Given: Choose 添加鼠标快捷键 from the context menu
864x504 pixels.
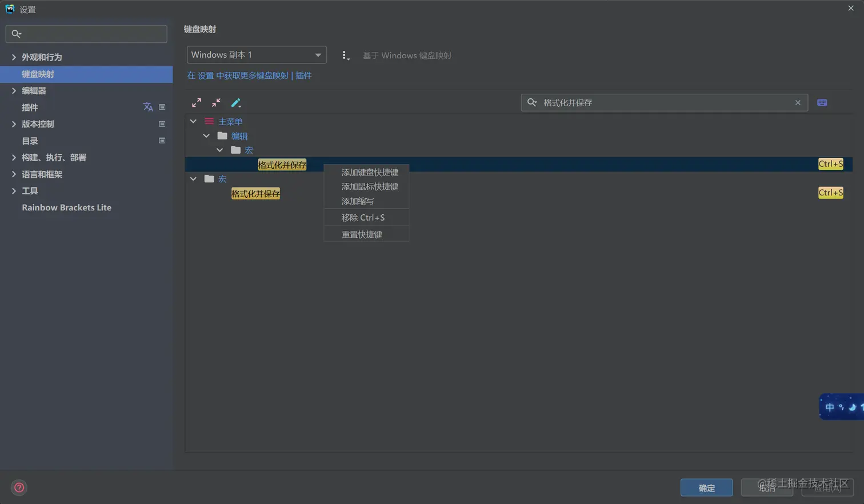Looking at the screenshot, I should coord(366,186).
